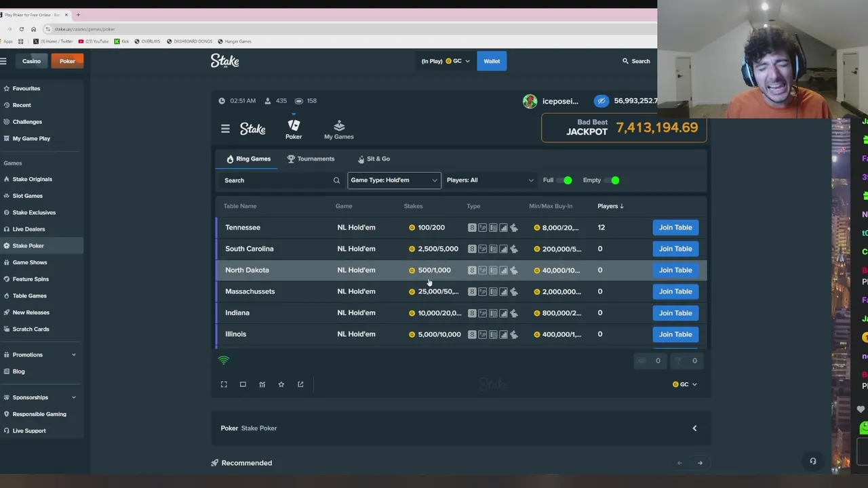Open Responsible Gaming in sidebar

[x=41, y=414]
